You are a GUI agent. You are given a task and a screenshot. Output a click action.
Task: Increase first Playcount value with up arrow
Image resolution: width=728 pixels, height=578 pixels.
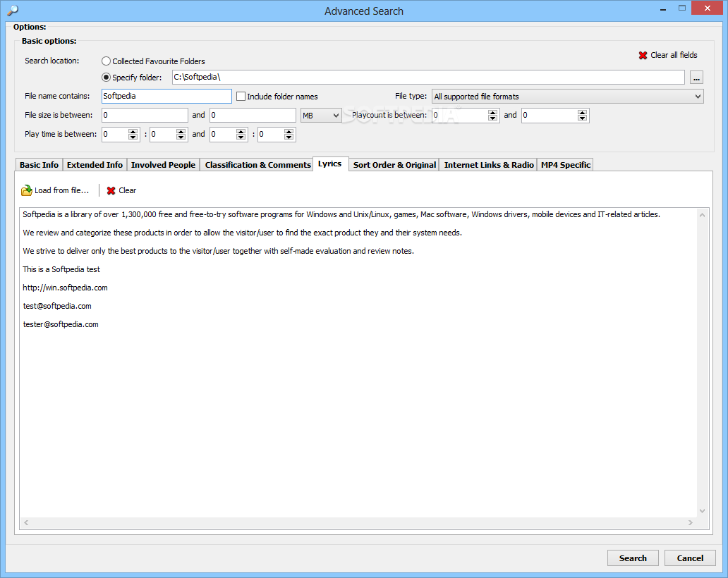coord(492,112)
